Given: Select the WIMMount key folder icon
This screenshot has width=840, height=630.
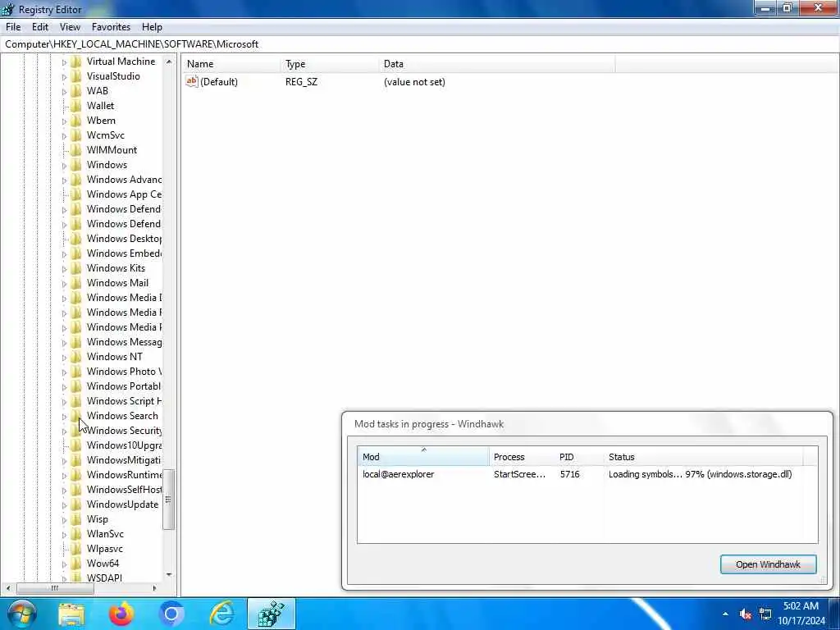Looking at the screenshot, I should tap(76, 150).
